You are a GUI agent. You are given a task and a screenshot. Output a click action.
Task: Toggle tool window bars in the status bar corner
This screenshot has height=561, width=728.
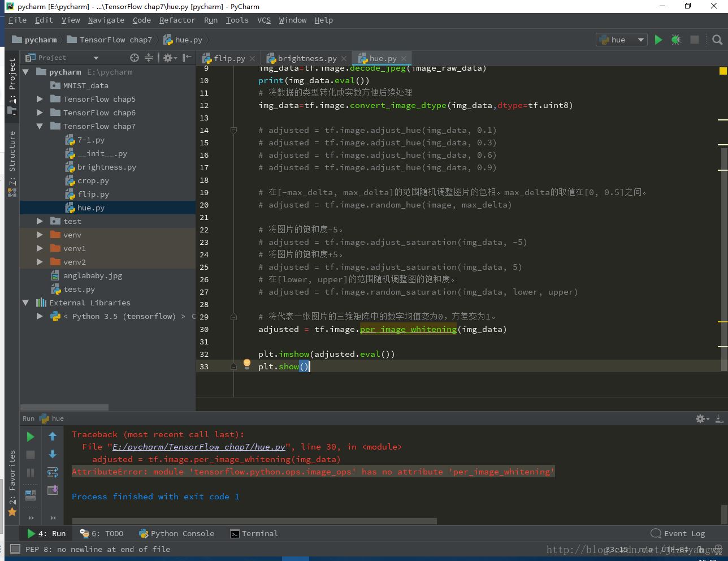(x=15, y=549)
